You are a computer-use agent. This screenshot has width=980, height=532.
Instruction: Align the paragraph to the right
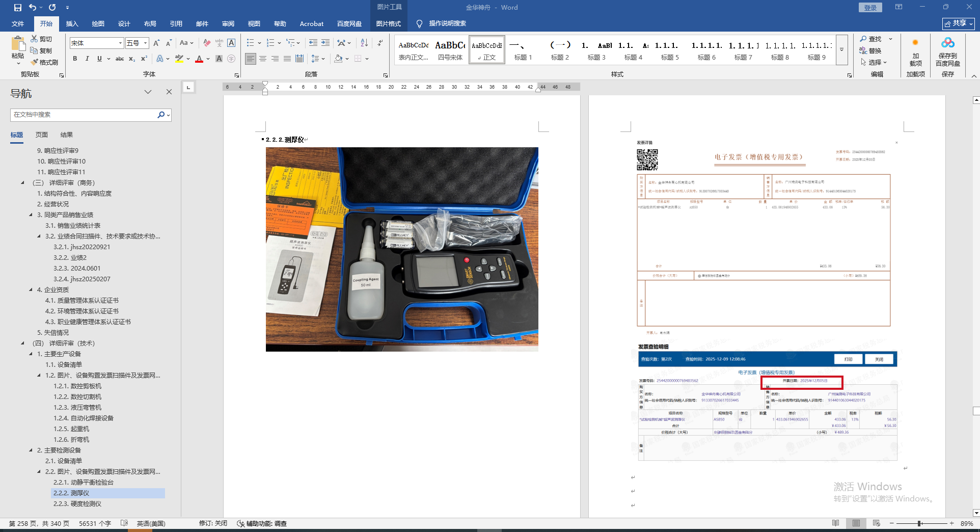(x=275, y=59)
